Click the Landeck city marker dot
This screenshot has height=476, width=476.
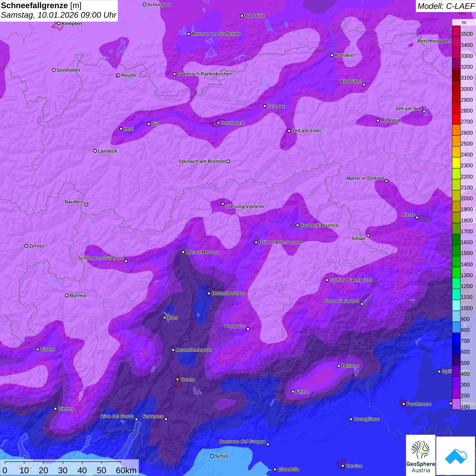click(x=95, y=151)
